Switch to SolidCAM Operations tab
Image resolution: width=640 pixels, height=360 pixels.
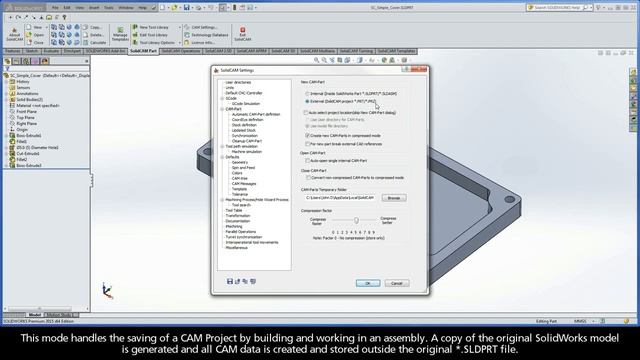point(180,51)
